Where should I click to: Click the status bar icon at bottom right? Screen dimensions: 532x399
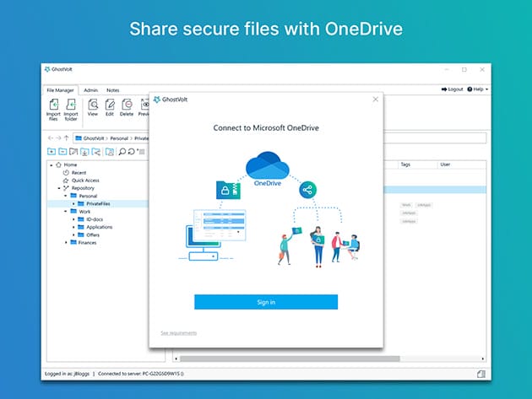[x=480, y=374]
